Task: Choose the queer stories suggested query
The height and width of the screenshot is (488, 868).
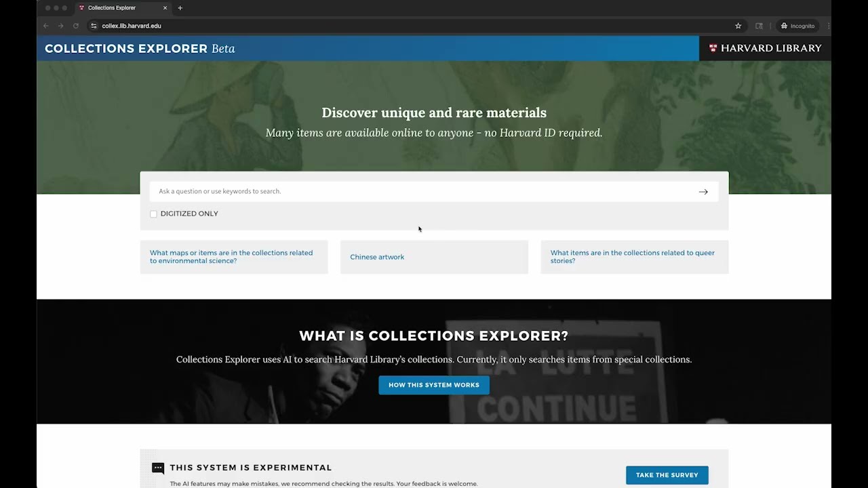Action: 635,257
